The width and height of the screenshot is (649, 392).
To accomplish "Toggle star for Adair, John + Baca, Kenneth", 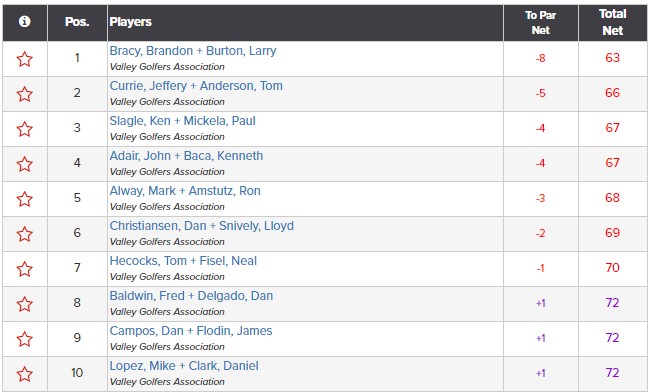I will pos(24,164).
